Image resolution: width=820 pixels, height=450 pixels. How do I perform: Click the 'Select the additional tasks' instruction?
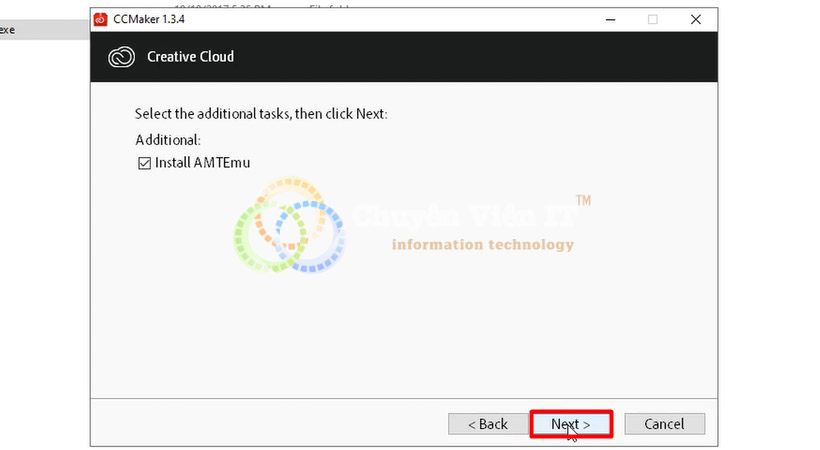coord(261,114)
